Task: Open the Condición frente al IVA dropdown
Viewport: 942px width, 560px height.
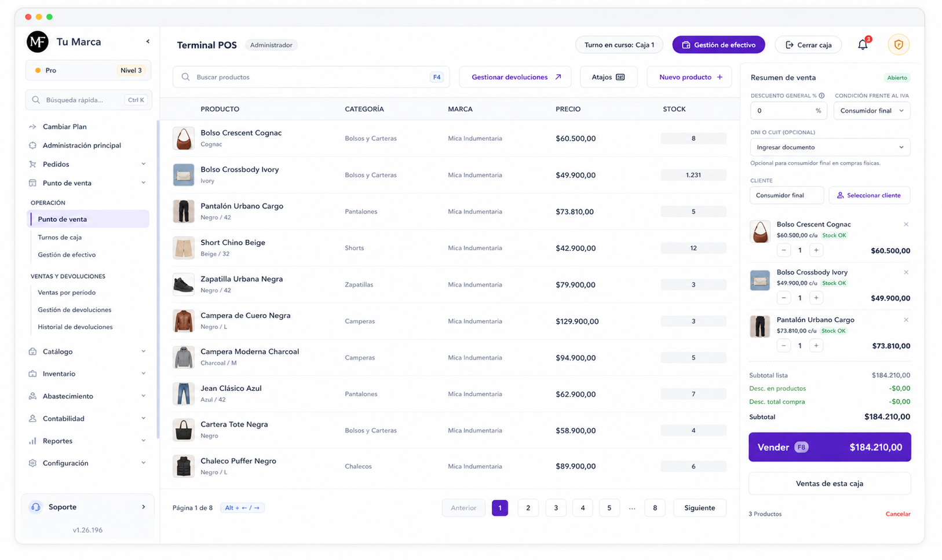Action: tap(872, 111)
